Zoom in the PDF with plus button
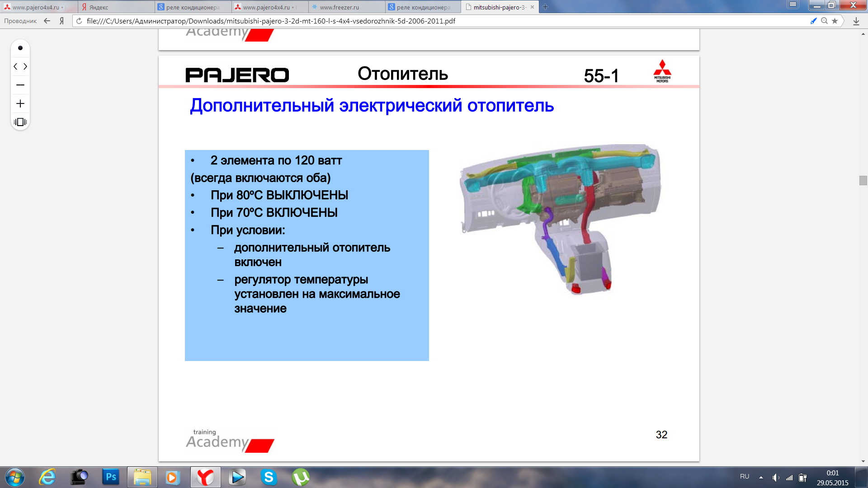The width and height of the screenshot is (868, 488). tap(20, 103)
